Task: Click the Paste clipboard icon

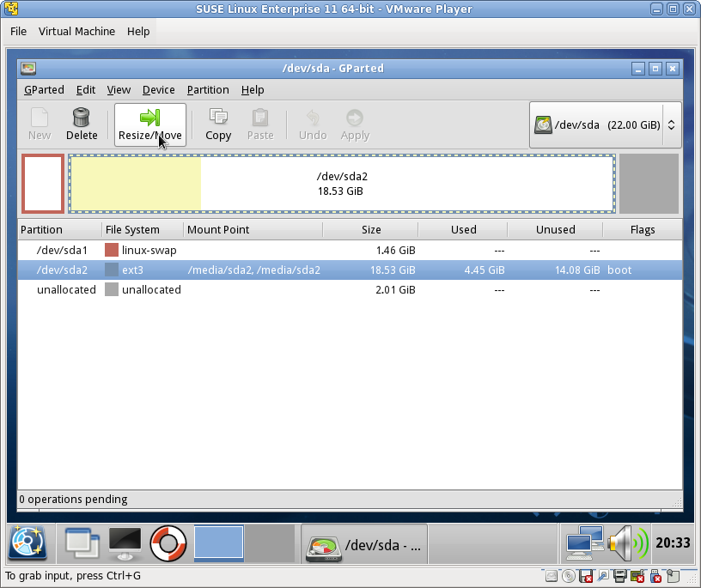Action: pyautogui.click(x=260, y=118)
